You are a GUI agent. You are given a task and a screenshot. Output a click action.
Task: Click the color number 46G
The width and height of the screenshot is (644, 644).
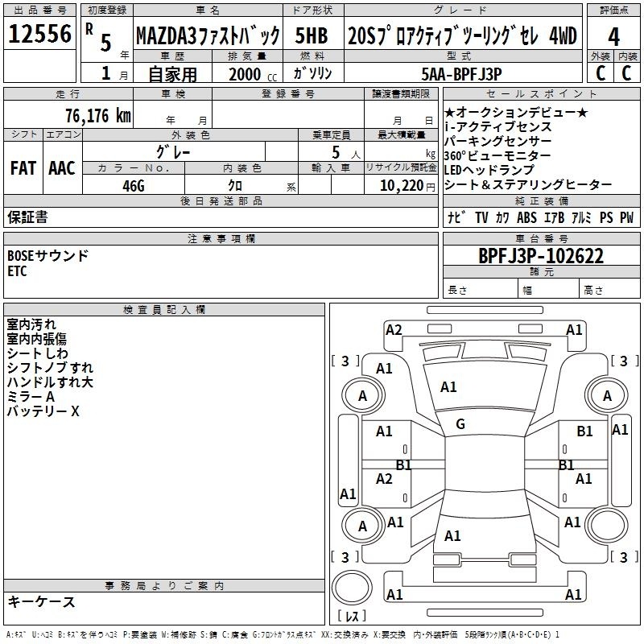tap(133, 185)
